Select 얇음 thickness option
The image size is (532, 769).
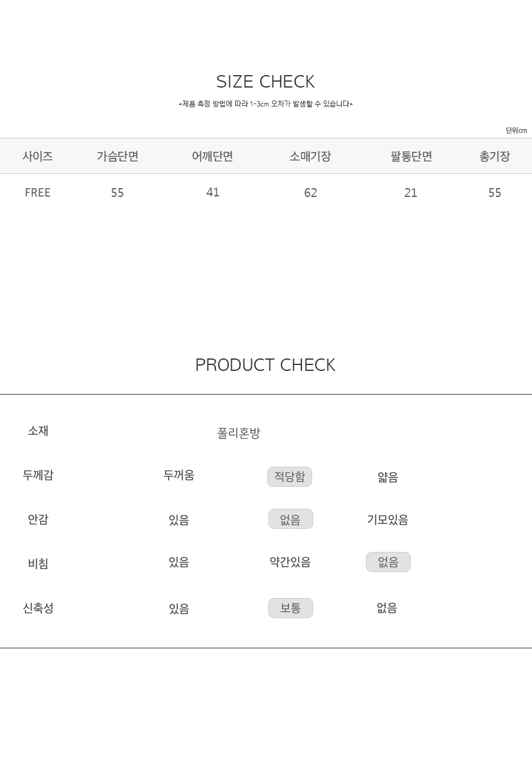[x=388, y=477]
